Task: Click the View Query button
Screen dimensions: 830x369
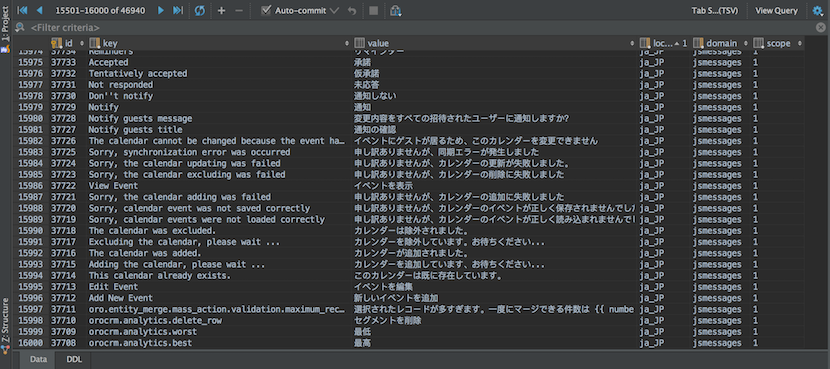Action: [776, 11]
